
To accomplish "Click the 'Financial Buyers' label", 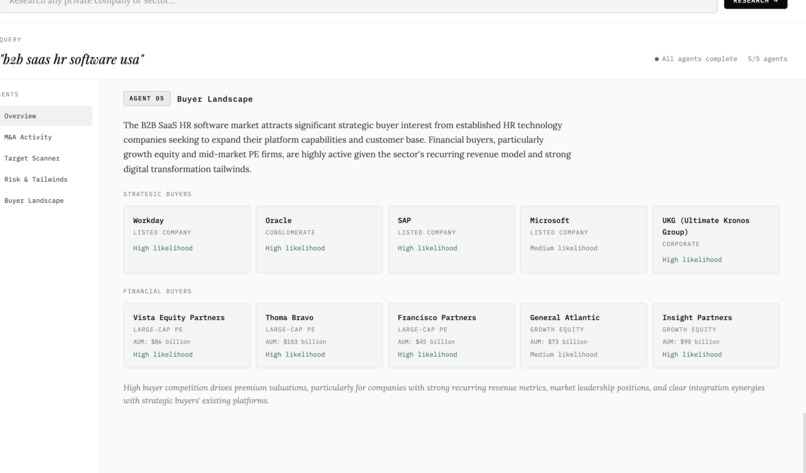I will pyautogui.click(x=157, y=291).
